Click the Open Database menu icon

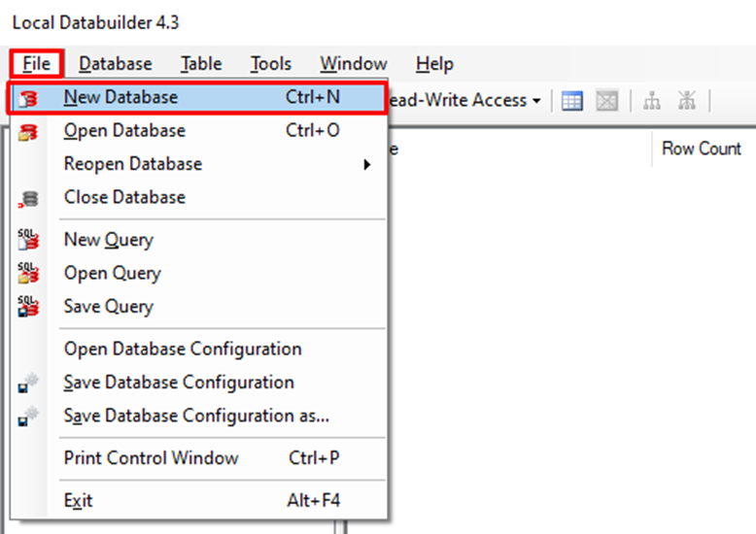(x=29, y=131)
